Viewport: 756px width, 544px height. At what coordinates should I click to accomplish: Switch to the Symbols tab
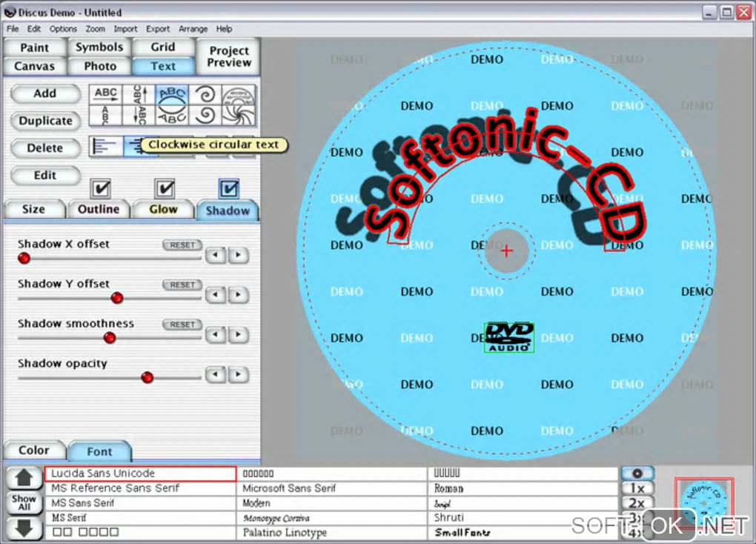coord(99,47)
